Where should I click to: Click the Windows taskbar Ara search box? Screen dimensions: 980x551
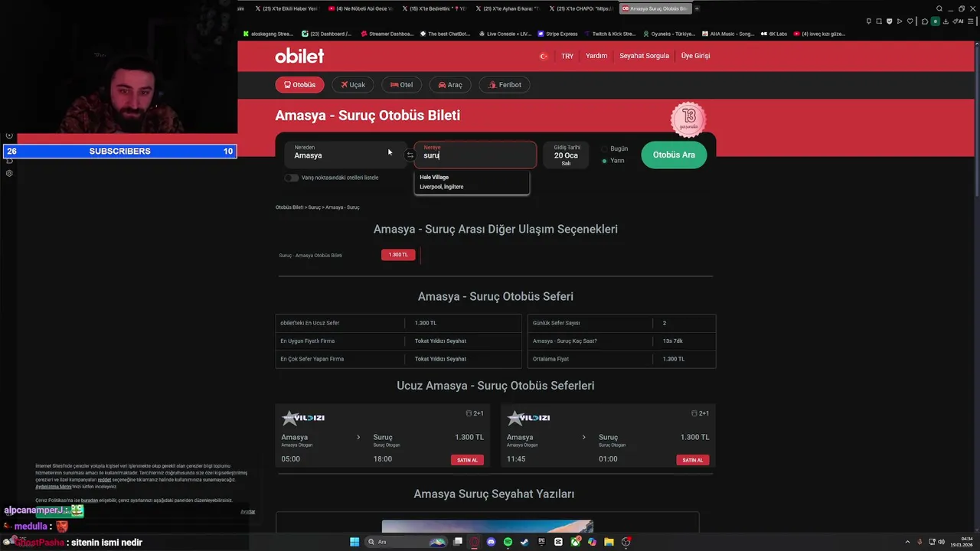tap(406, 542)
